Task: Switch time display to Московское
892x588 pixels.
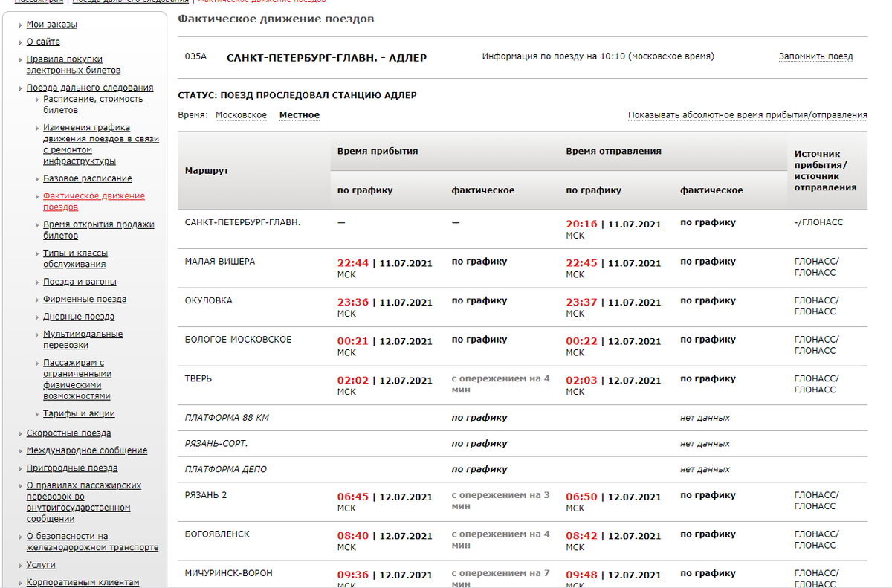Action: point(241,115)
